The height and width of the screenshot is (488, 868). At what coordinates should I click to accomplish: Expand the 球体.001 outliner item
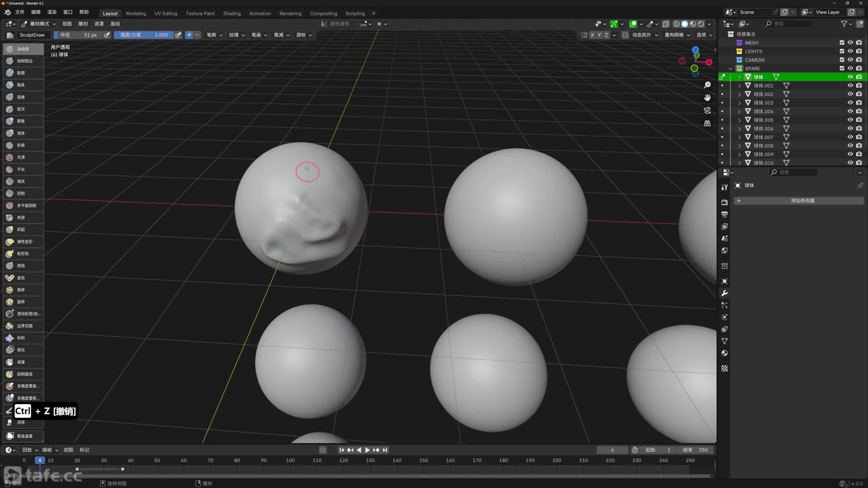[739, 86]
